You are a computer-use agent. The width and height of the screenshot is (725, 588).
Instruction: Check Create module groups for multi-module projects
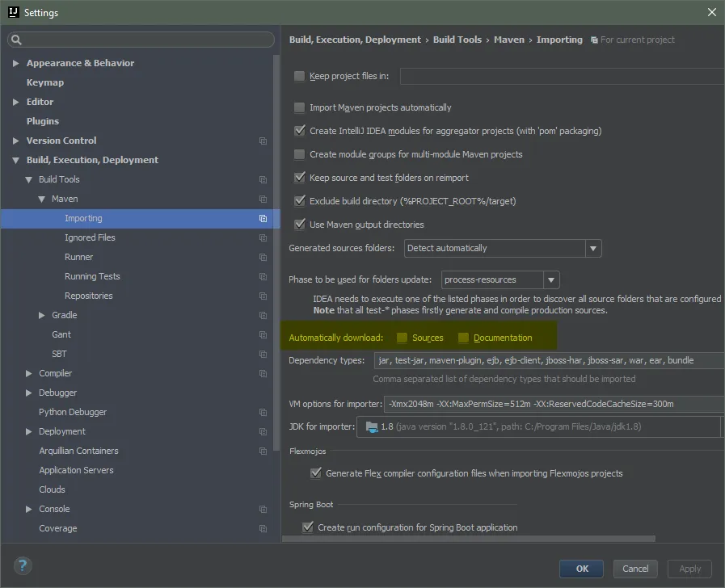pyautogui.click(x=300, y=154)
